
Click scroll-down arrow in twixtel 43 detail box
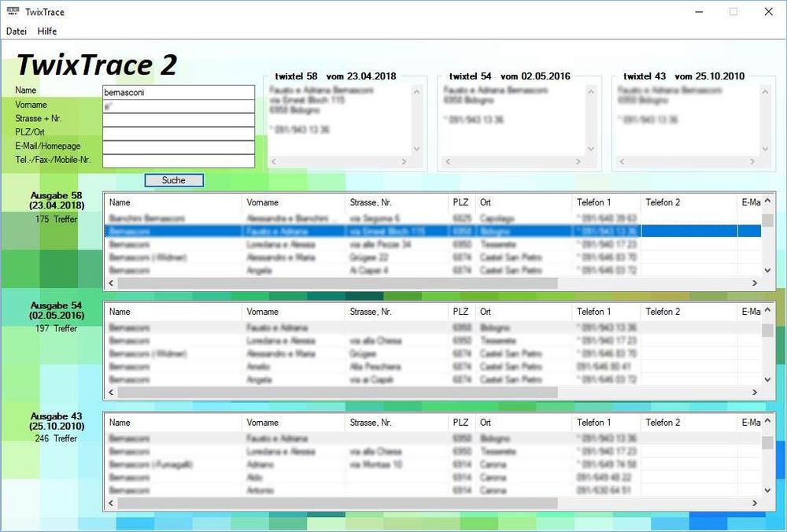[765, 149]
